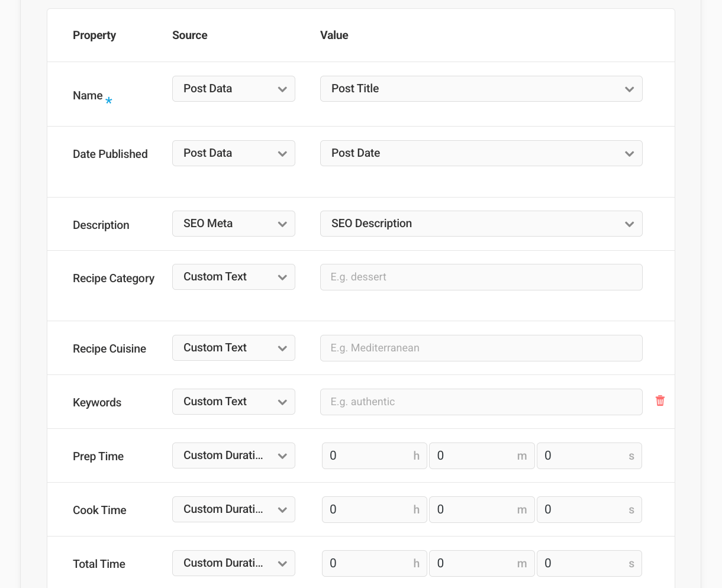This screenshot has width=722, height=588.
Task: Open the SEO Meta source dropdown
Action: [234, 223]
